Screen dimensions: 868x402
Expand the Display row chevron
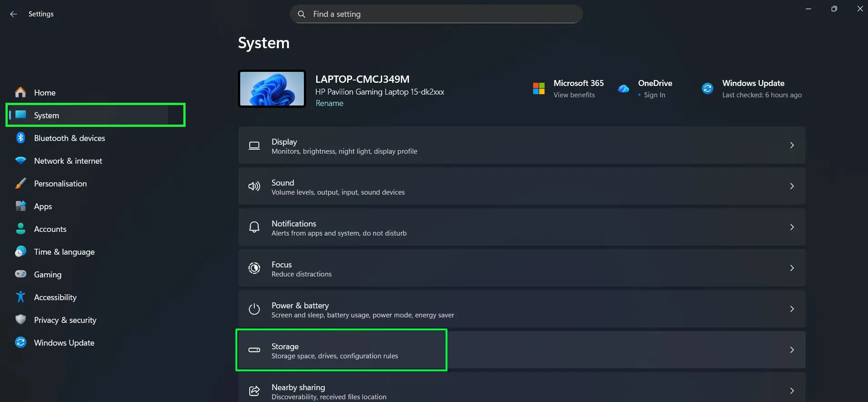point(792,146)
